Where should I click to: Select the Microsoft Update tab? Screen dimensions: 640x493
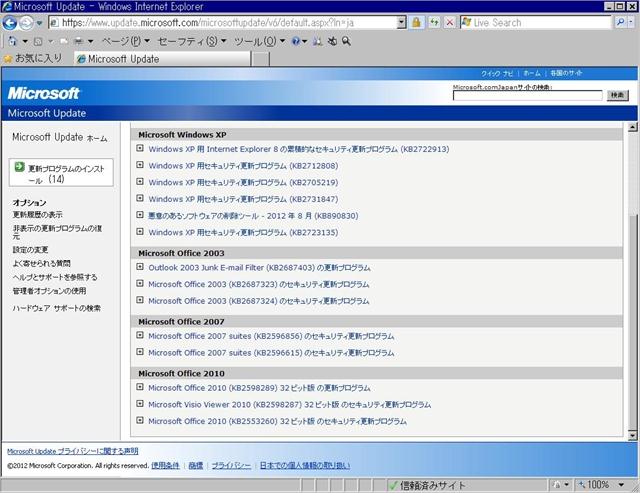point(162,59)
